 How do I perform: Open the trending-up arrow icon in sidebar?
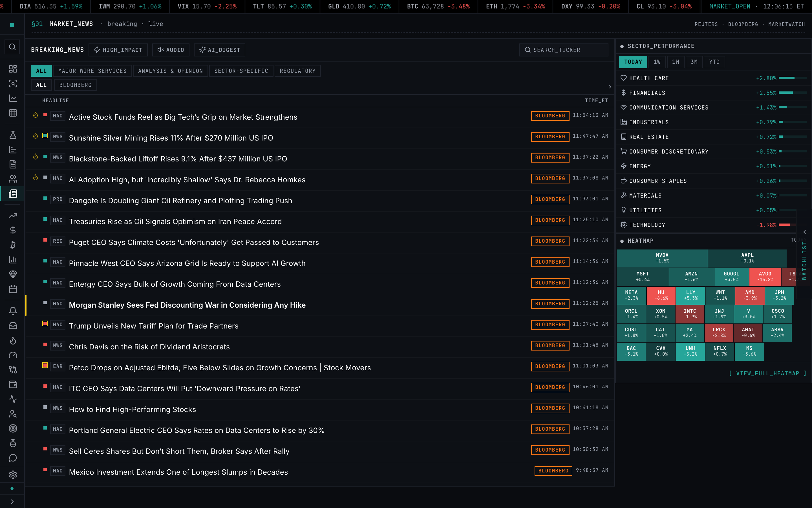pyautogui.click(x=13, y=216)
